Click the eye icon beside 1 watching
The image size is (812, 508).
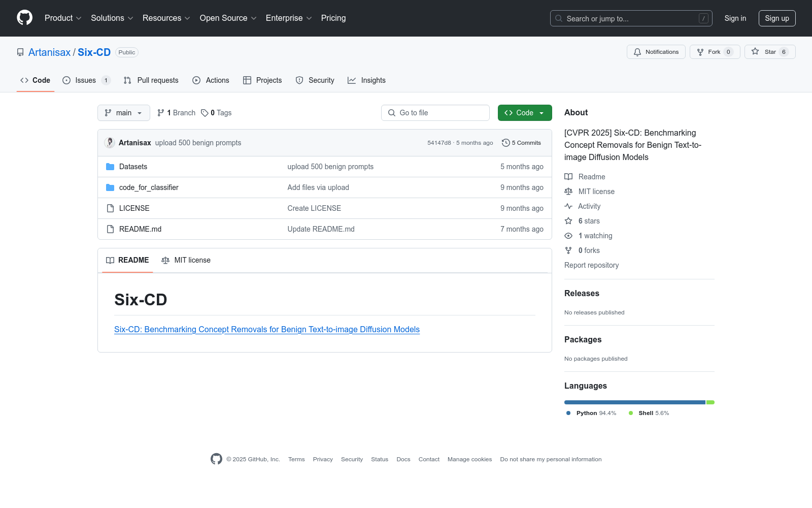568,236
